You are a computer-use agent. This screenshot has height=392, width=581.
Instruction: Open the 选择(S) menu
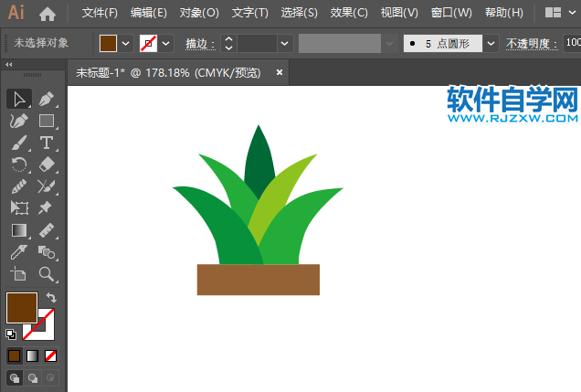pyautogui.click(x=300, y=13)
